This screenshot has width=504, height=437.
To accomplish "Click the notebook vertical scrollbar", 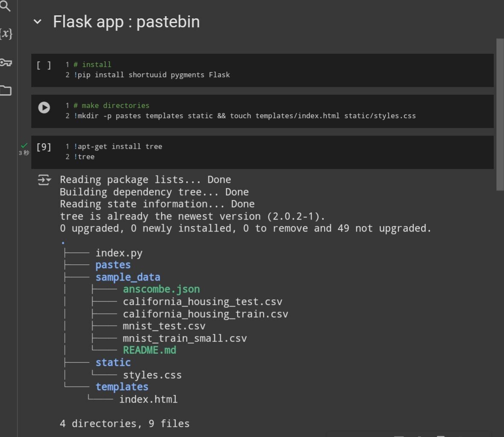I will pyautogui.click(x=500, y=115).
